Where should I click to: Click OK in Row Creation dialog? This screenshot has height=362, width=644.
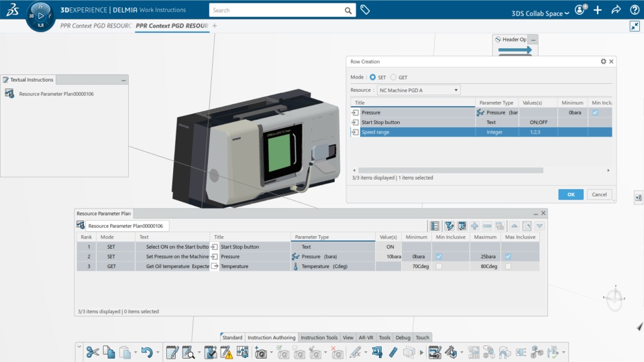coord(570,194)
